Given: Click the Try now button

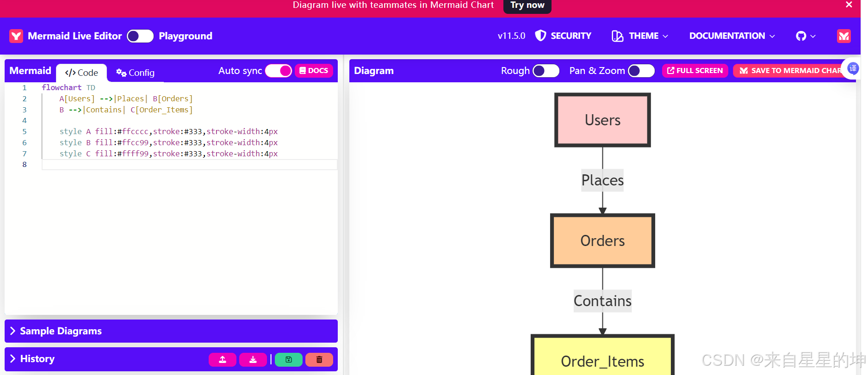Looking at the screenshot, I should coord(527,6).
